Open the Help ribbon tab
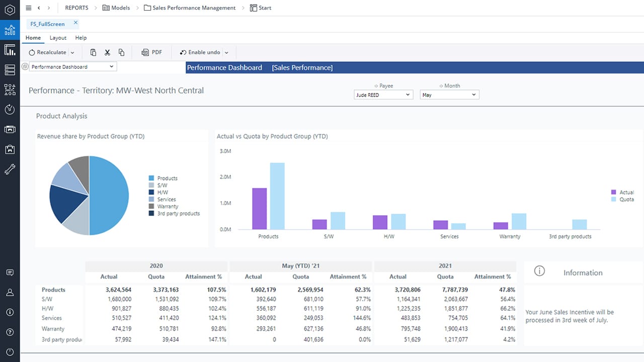This screenshot has width=644, height=362. 81,38
